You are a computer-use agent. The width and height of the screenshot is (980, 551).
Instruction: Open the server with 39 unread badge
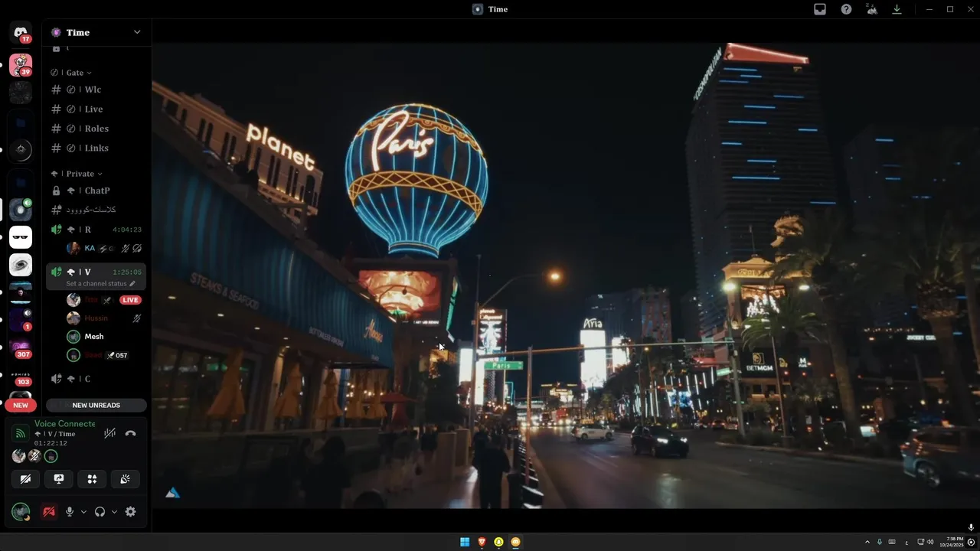tap(21, 65)
